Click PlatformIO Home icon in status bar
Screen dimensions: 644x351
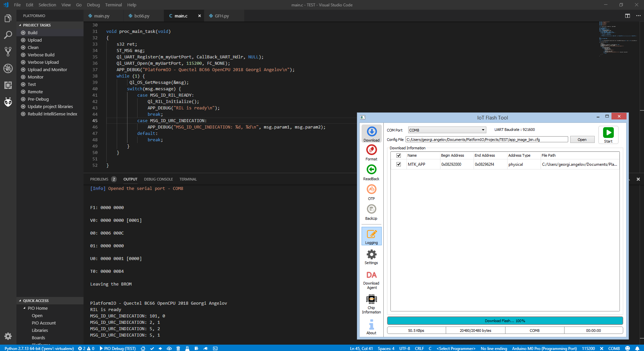[143, 348]
